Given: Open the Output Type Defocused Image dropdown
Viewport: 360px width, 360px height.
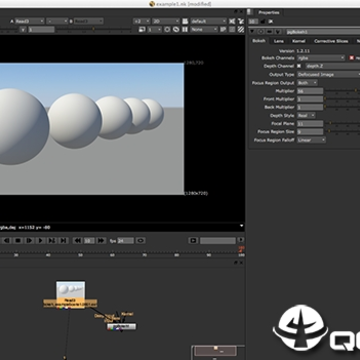Looking at the screenshot, I should [329, 74].
